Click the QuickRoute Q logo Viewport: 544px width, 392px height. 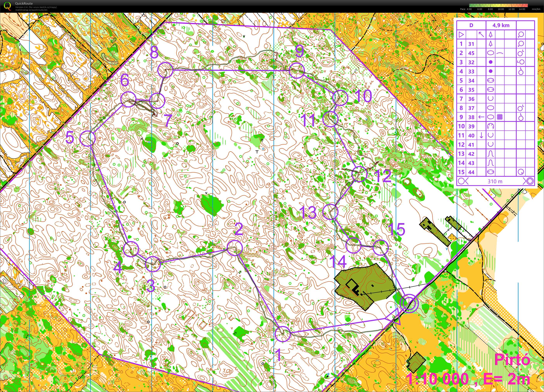point(8,6)
